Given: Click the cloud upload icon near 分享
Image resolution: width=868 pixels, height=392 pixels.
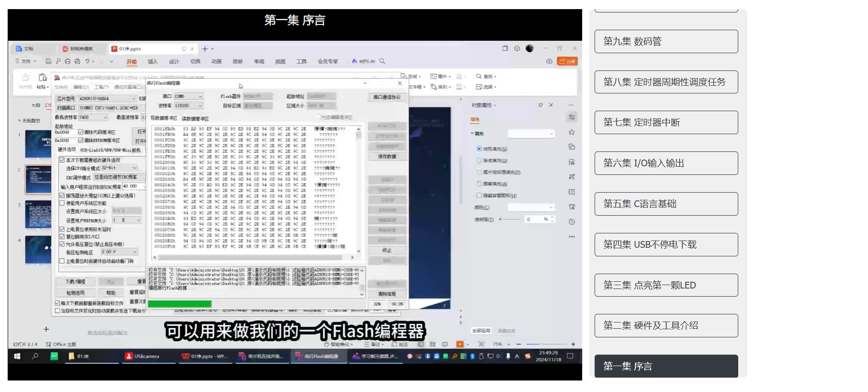Looking at the screenshot, I should tap(549, 61).
